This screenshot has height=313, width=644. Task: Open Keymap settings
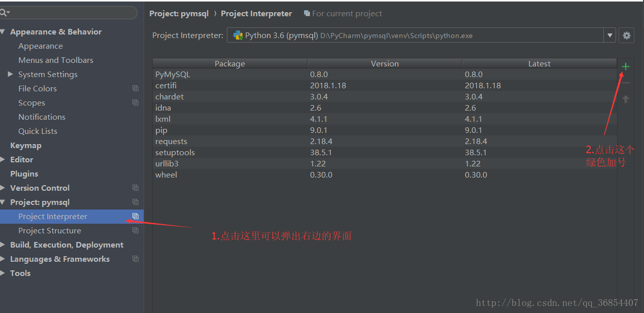click(26, 145)
